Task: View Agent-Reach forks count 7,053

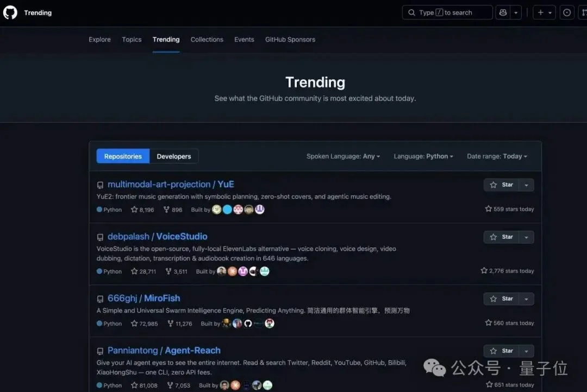Action: point(179,385)
